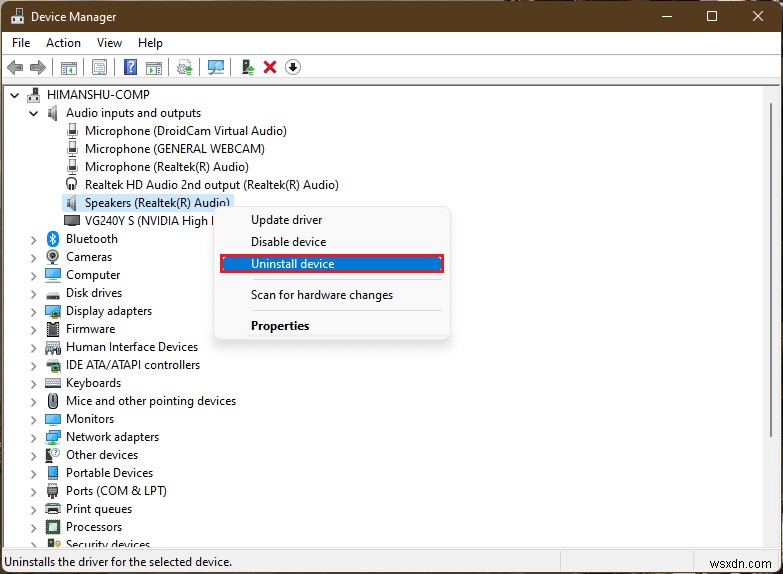This screenshot has width=783, height=574.
Task: Click headphone icon of Realtek HD Audio 2nd output
Action: coord(72,184)
